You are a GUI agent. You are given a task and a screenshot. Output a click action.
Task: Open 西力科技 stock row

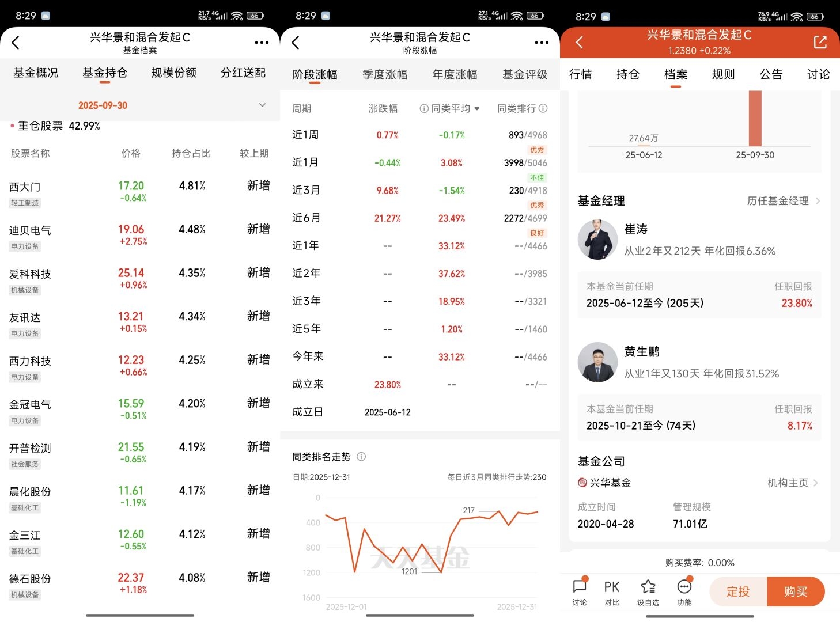[140, 368]
